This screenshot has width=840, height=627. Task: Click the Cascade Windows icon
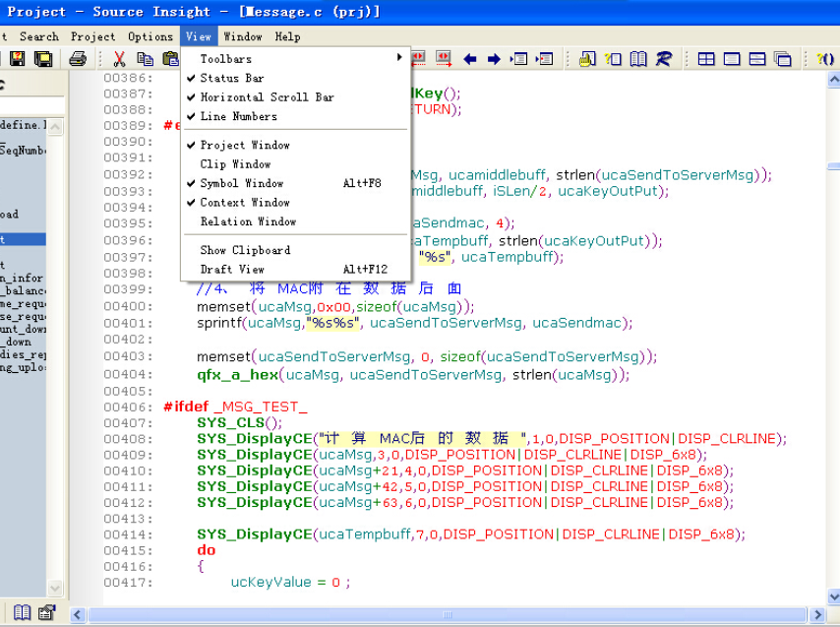783,59
